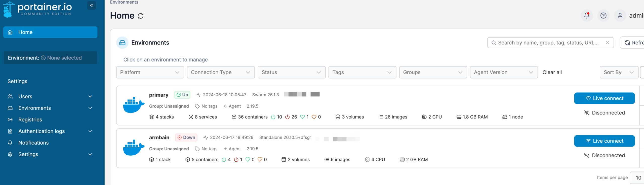The height and width of the screenshot is (185, 644).
Task: Click the Docker whale icon for primary
Action: [x=134, y=105]
